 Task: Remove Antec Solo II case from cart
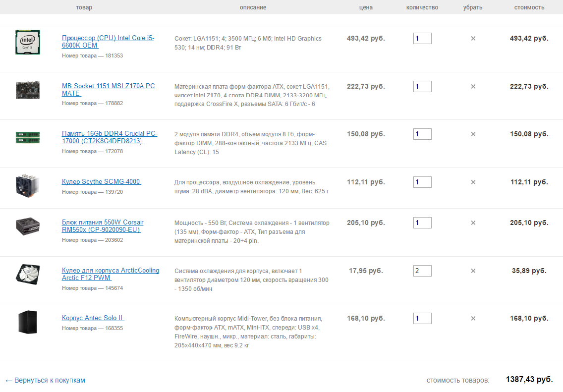[x=473, y=319]
